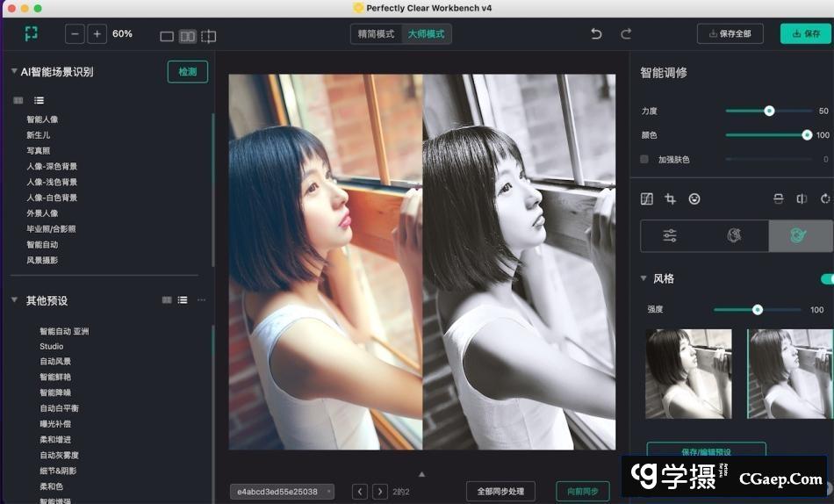Switch to 精简模式 tab
The width and height of the screenshot is (834, 504).
pyautogui.click(x=376, y=34)
